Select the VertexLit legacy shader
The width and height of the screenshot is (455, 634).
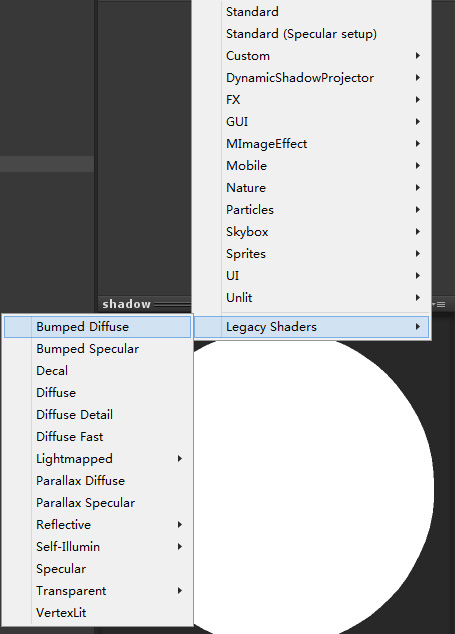97,613
